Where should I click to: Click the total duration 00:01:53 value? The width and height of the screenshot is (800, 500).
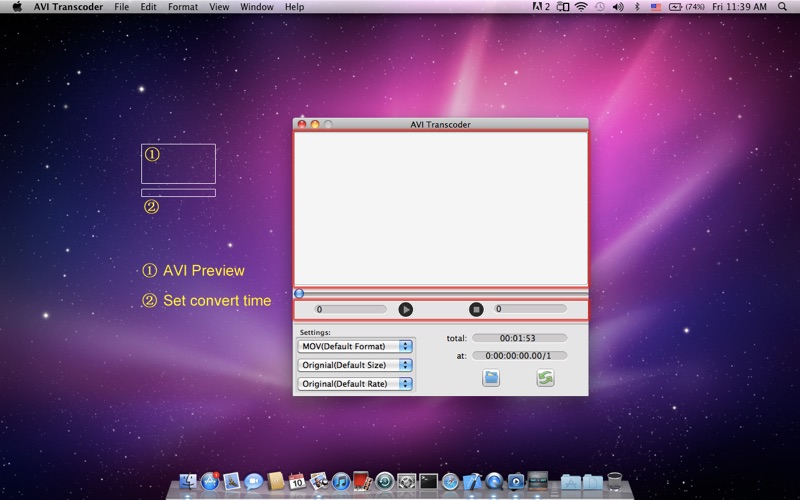click(519, 338)
